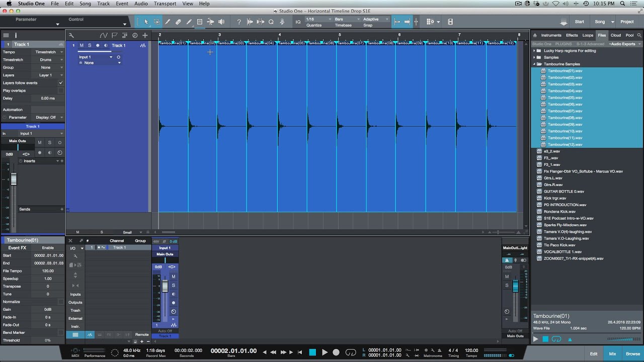The image size is (644, 362).
Task: Select Kick trgr.wav file
Action: coord(555,198)
